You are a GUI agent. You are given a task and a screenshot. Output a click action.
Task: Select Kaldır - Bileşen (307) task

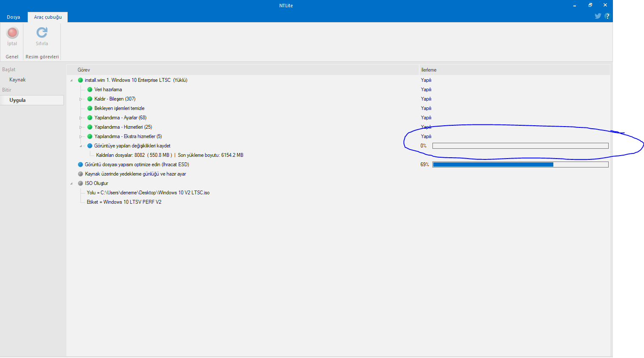pyautogui.click(x=115, y=99)
